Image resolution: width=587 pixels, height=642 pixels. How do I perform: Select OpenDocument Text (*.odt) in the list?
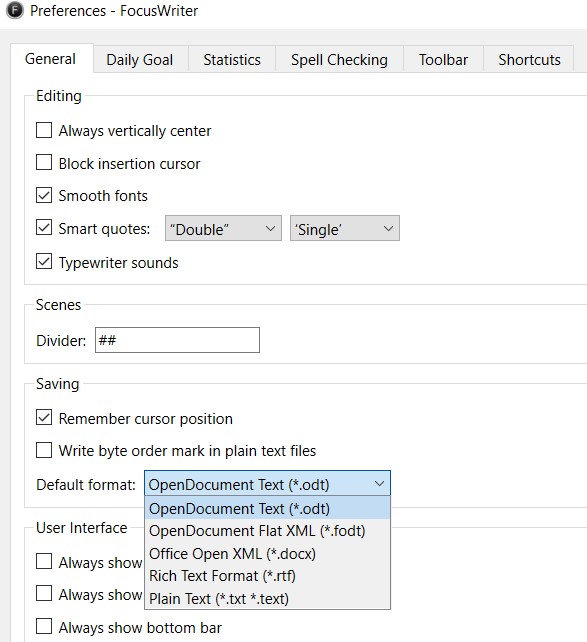268,509
